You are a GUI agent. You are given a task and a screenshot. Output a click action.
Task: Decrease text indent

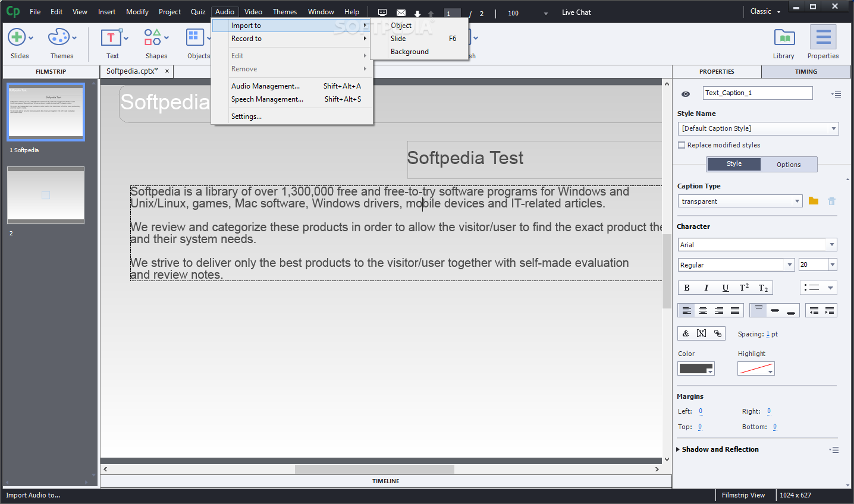tap(814, 310)
